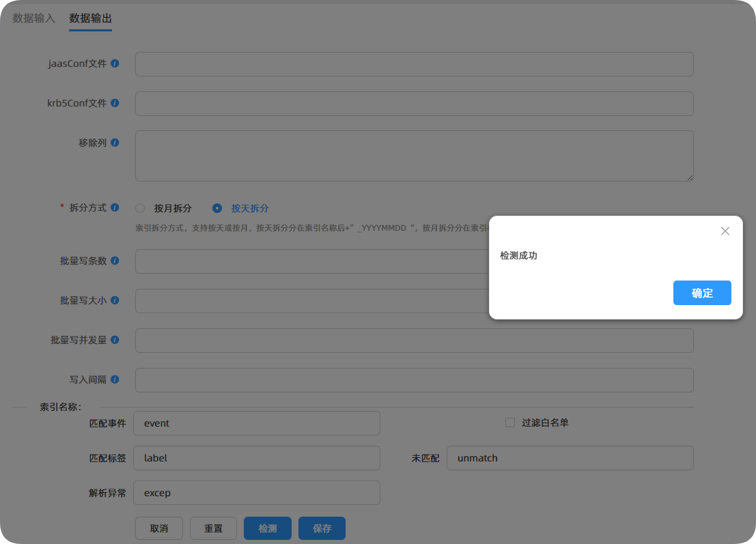
Task: Click the 写入间隔 info icon
Action: pos(115,379)
